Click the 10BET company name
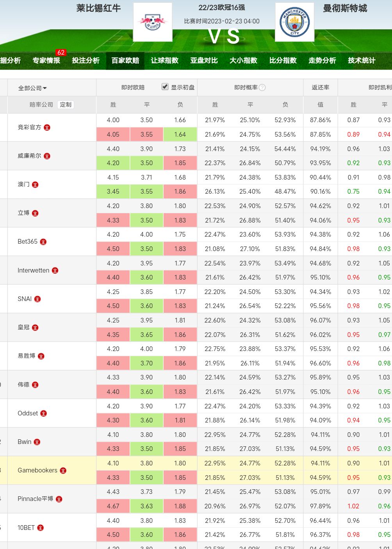The width and height of the screenshot is (392, 549). coord(26,528)
